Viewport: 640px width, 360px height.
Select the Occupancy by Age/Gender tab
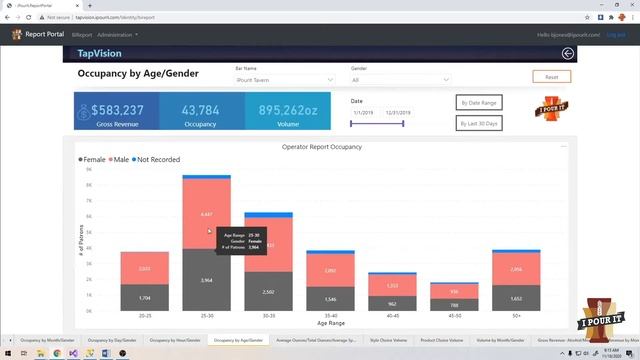(238, 340)
